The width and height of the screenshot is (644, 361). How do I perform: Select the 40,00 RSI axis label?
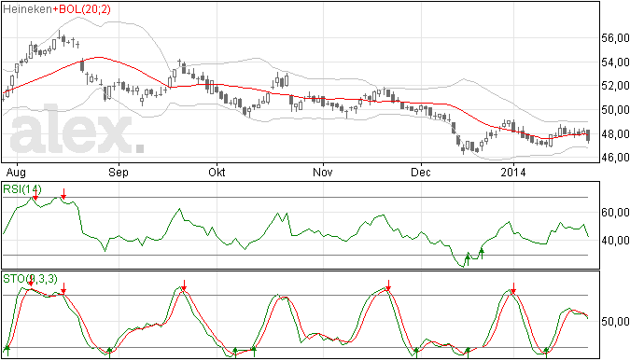click(615, 241)
